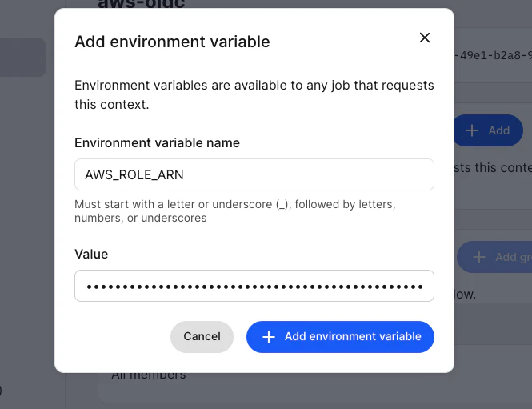Click the naming rule hint under the name field
The image size is (532, 409).
234,211
